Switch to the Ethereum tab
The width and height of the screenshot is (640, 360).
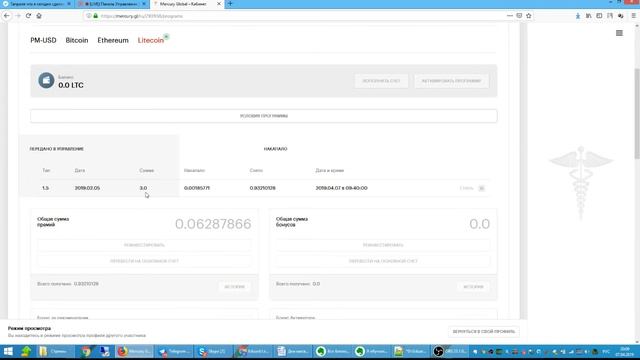click(x=113, y=40)
